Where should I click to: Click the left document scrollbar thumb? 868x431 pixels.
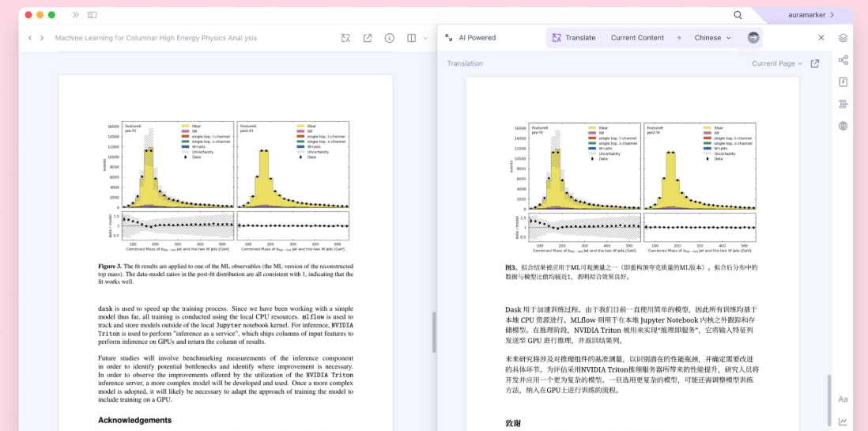[x=434, y=332]
